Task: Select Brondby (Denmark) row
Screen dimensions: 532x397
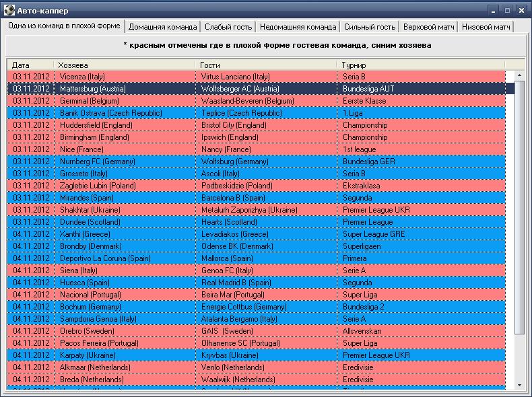Action: (256, 246)
